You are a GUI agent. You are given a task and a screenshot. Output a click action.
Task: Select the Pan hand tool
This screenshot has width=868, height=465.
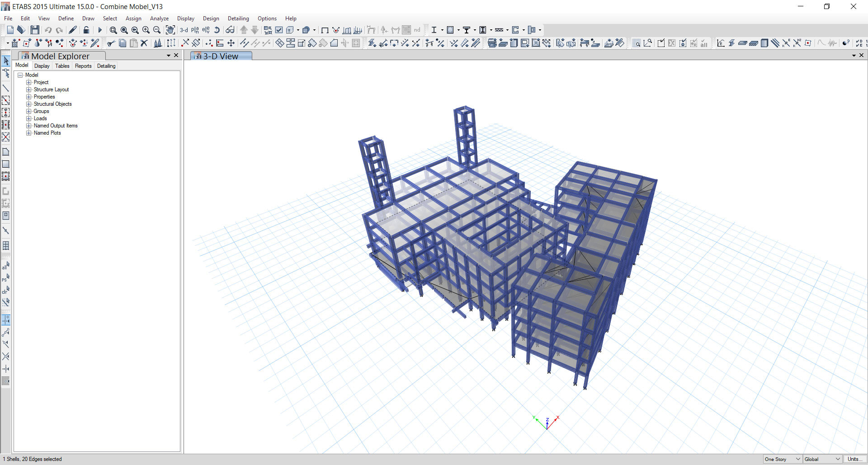(170, 30)
